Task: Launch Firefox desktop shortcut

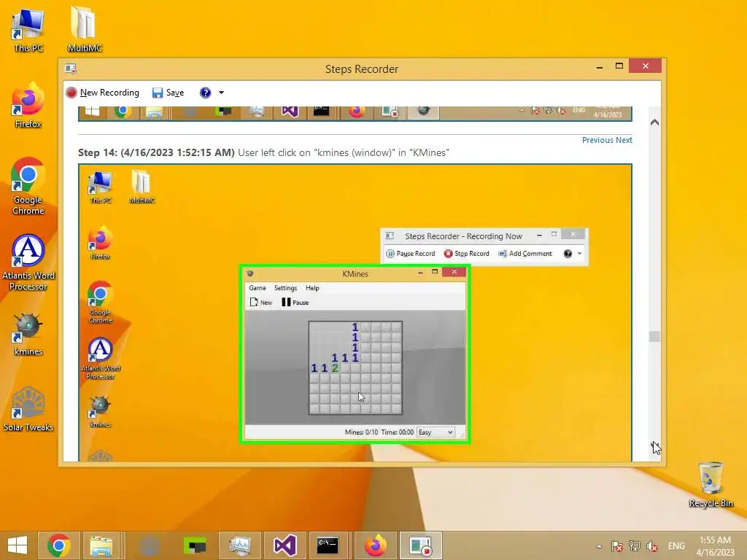Action: [x=28, y=106]
